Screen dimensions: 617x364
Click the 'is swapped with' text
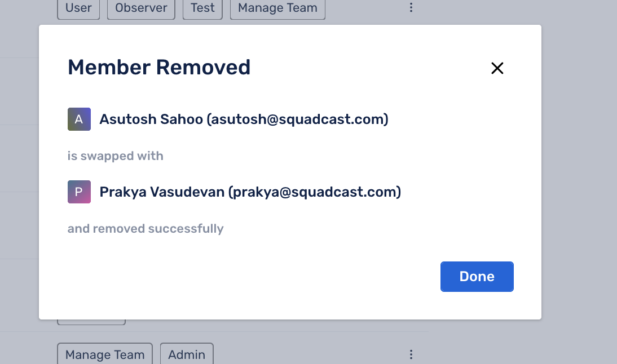pyautogui.click(x=116, y=156)
